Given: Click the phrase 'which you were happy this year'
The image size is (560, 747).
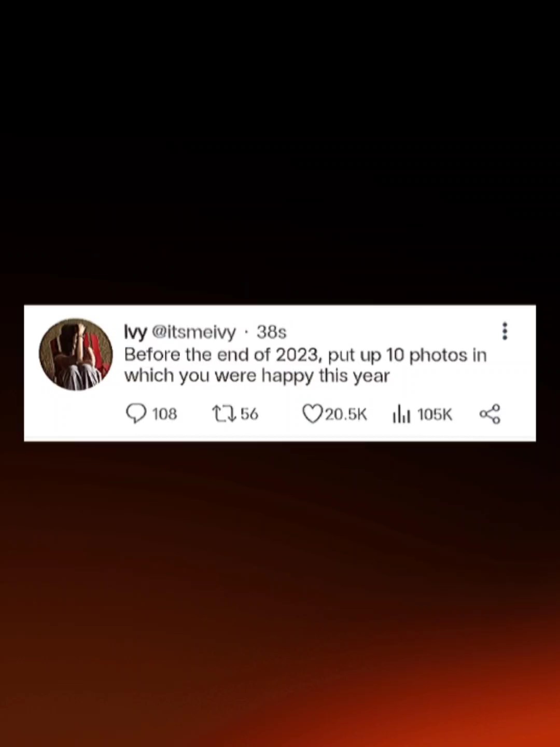Looking at the screenshot, I should (257, 376).
